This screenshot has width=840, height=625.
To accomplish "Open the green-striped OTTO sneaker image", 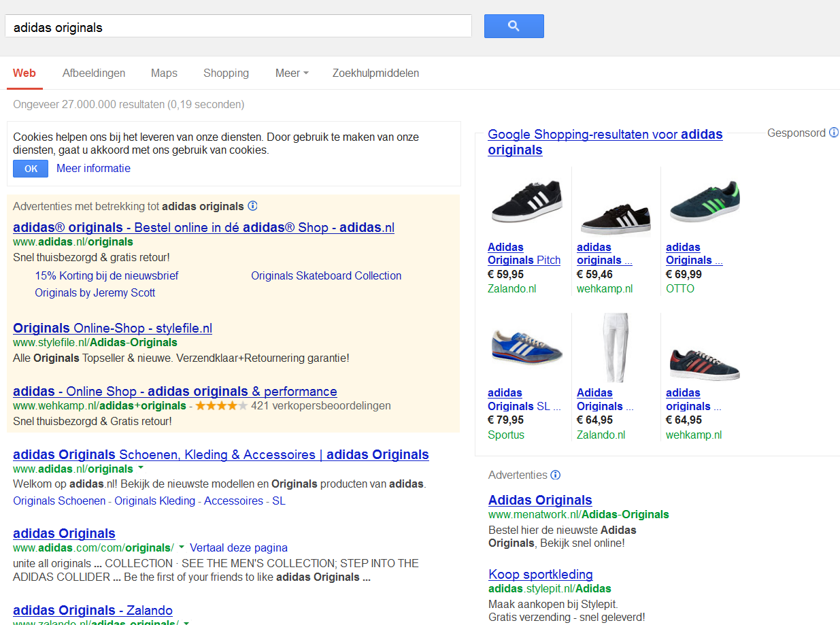I will 704,202.
